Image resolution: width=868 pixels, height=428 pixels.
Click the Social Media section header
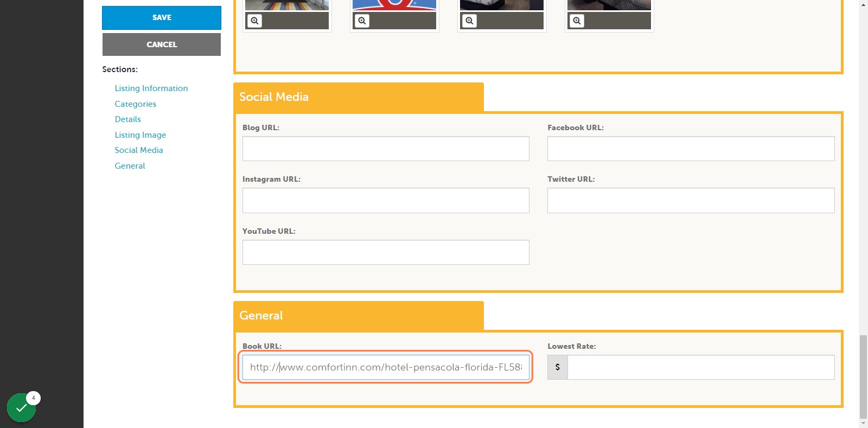[x=359, y=97]
